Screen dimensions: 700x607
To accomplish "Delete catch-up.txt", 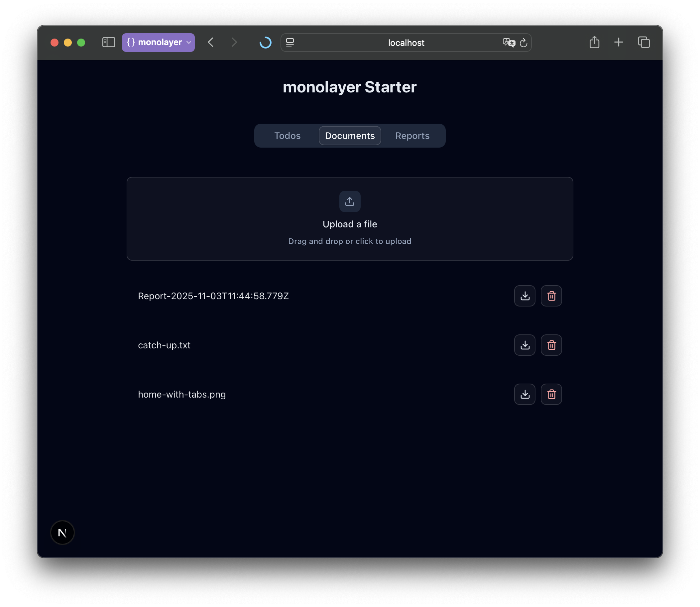I will 551,345.
